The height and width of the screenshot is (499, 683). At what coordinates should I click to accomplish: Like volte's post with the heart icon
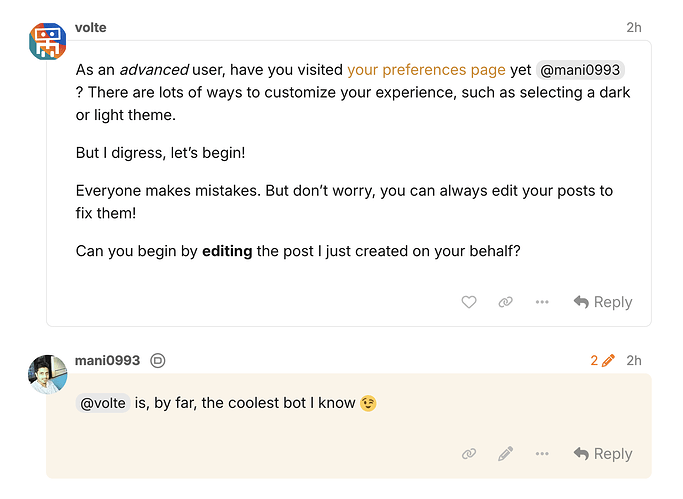point(469,302)
